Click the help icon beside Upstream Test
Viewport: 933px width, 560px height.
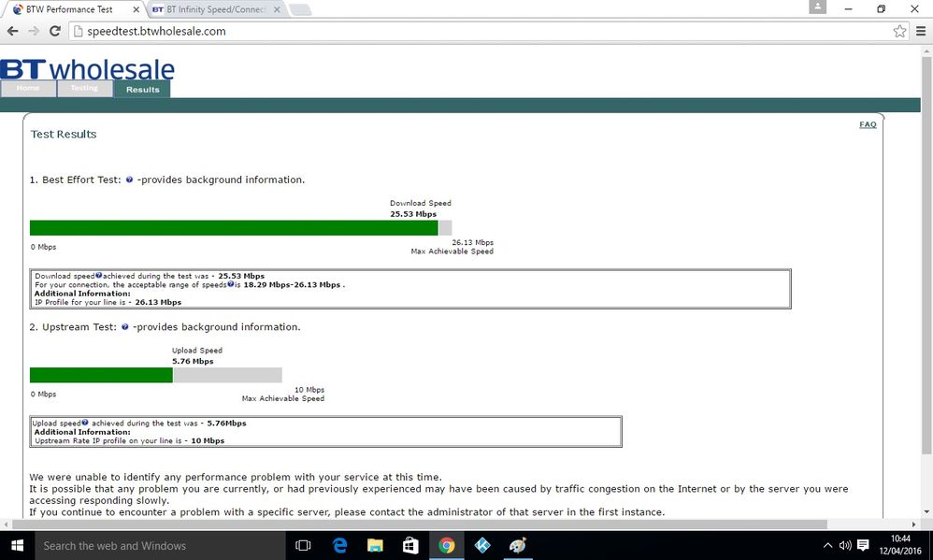pyautogui.click(x=125, y=326)
